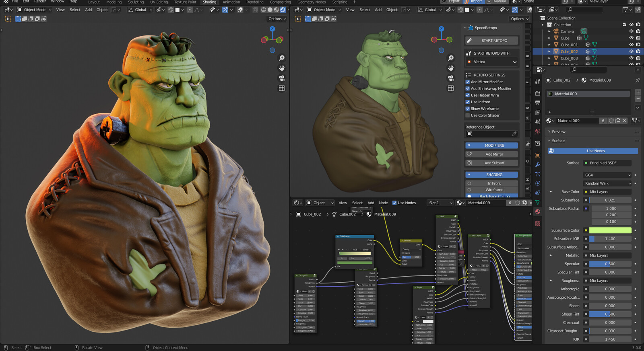The height and width of the screenshot is (351, 644).
Task: Open Vertex dropdown under Start Retopo With
Action: point(491,62)
